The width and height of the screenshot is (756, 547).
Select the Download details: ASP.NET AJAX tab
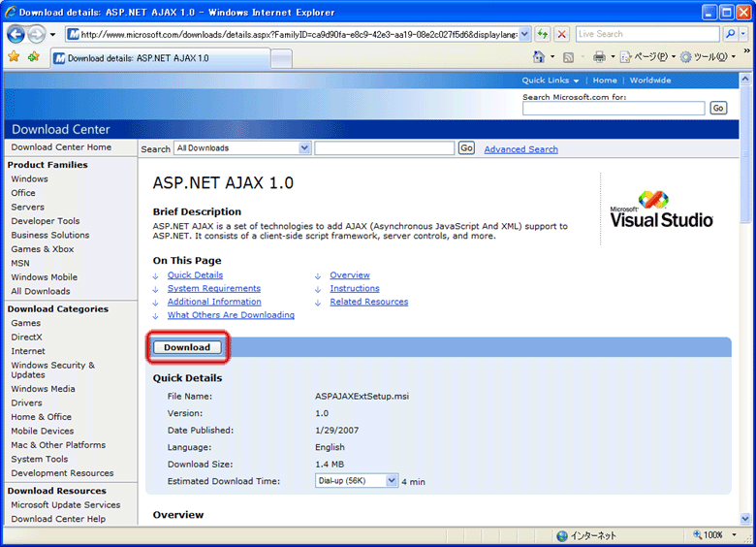coord(160,58)
